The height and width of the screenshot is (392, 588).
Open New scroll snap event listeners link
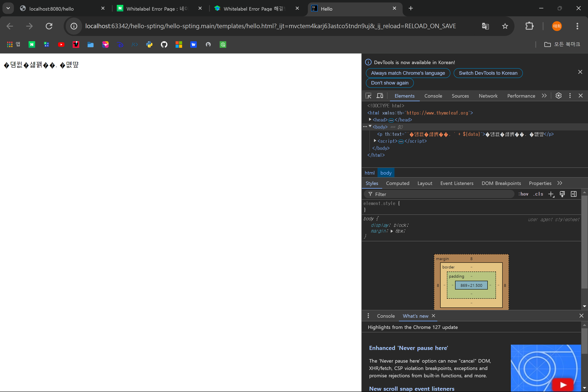[x=412, y=389]
